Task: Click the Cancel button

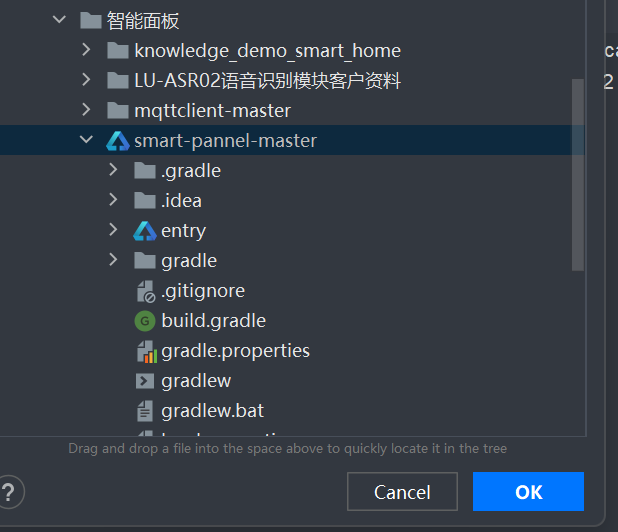Action: [402, 491]
